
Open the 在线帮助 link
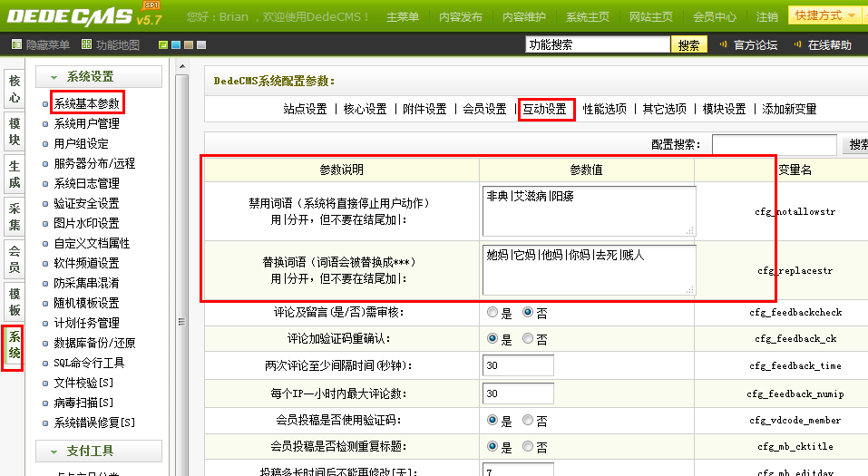pyautogui.click(x=829, y=44)
